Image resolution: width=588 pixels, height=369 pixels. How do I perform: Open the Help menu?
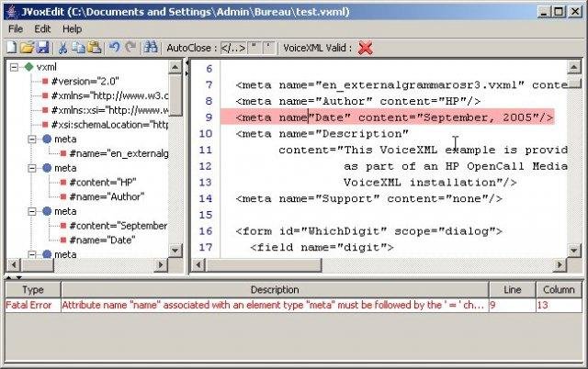pos(72,28)
